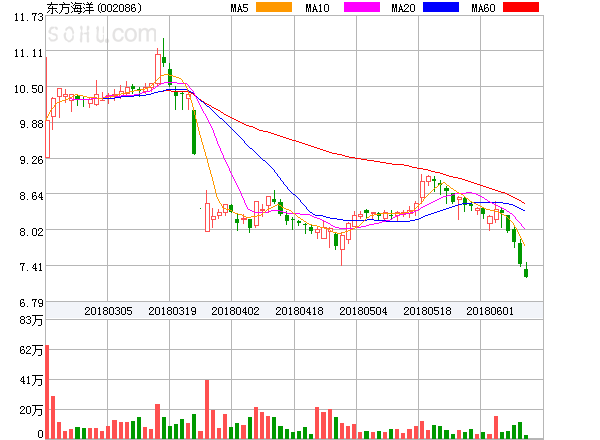Click the 83万 volume axis label

pyautogui.click(x=31, y=320)
